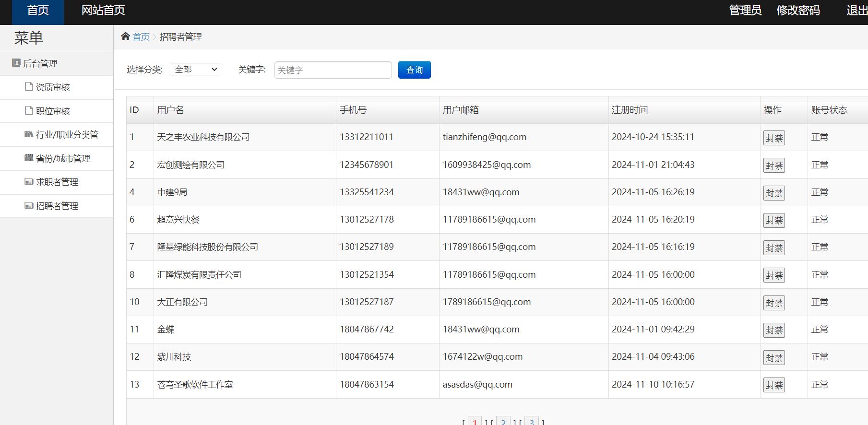Click page 1 in pagination
The width and height of the screenshot is (868, 425).
click(475, 422)
